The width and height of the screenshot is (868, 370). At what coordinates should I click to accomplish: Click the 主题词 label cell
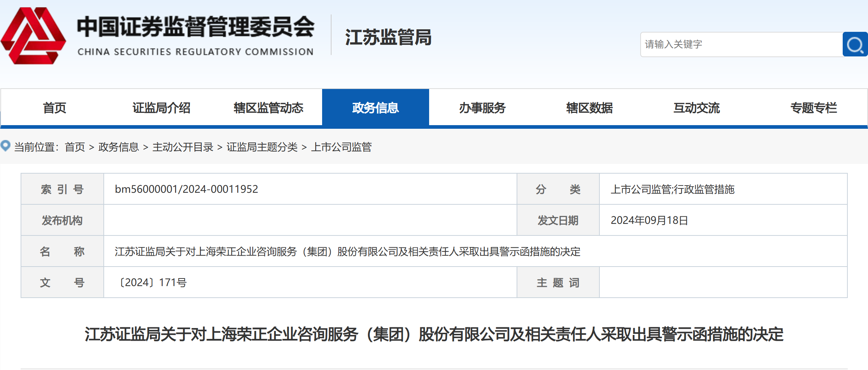[x=558, y=282]
